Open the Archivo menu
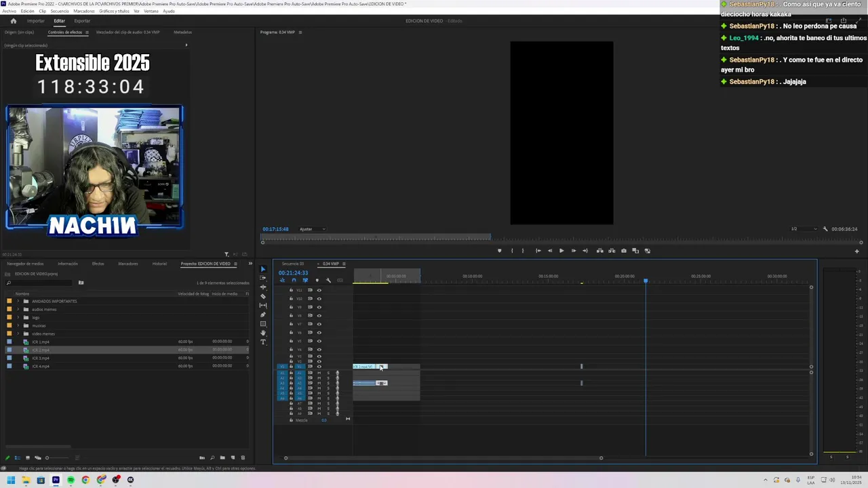This screenshot has width=868, height=488. 9,11
